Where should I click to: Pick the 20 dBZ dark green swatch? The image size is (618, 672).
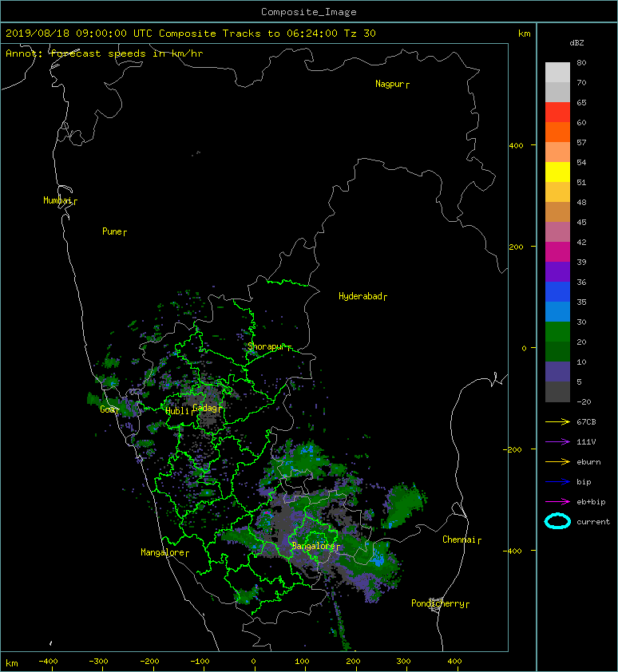coord(557,351)
